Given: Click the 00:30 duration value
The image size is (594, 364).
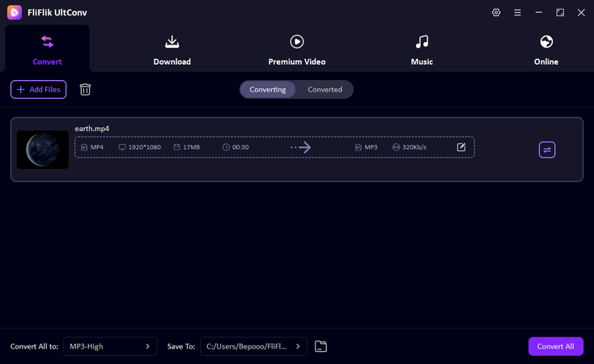Looking at the screenshot, I should [x=240, y=147].
